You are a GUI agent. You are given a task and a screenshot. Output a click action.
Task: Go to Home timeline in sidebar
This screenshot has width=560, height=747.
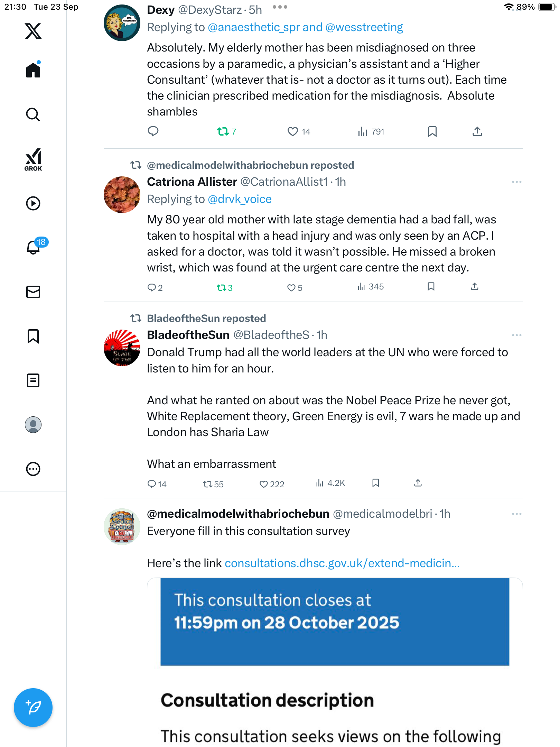(33, 70)
